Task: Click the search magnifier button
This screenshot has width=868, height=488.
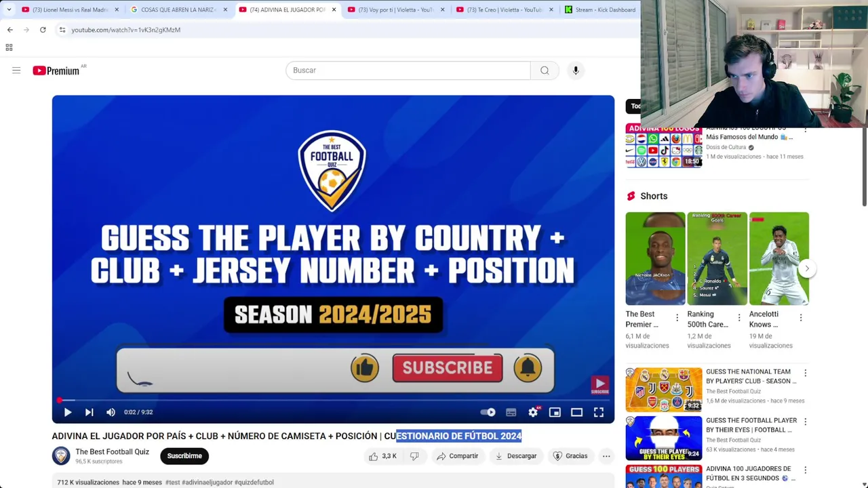Action: [x=545, y=70]
